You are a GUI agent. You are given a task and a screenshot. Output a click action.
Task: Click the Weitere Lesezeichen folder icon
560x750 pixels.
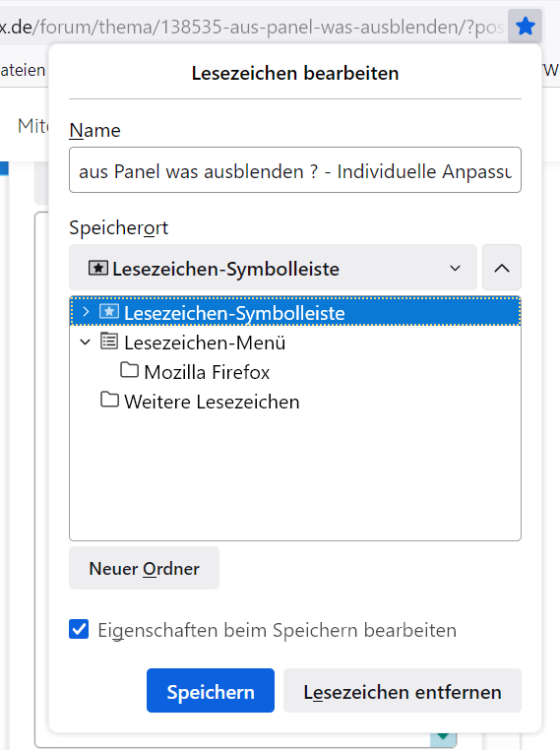pyautogui.click(x=109, y=400)
